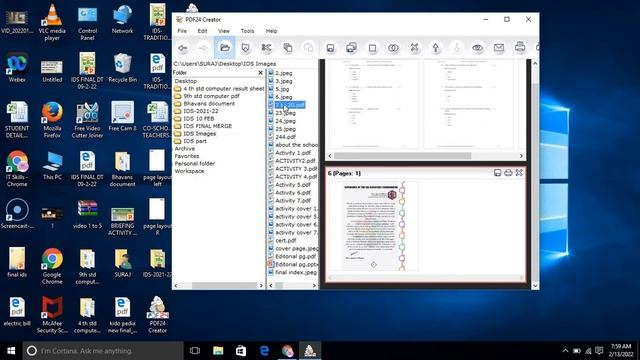Click the X-shaped icon beside the merge icon
The width and height of the screenshot is (640, 360).
point(414,48)
